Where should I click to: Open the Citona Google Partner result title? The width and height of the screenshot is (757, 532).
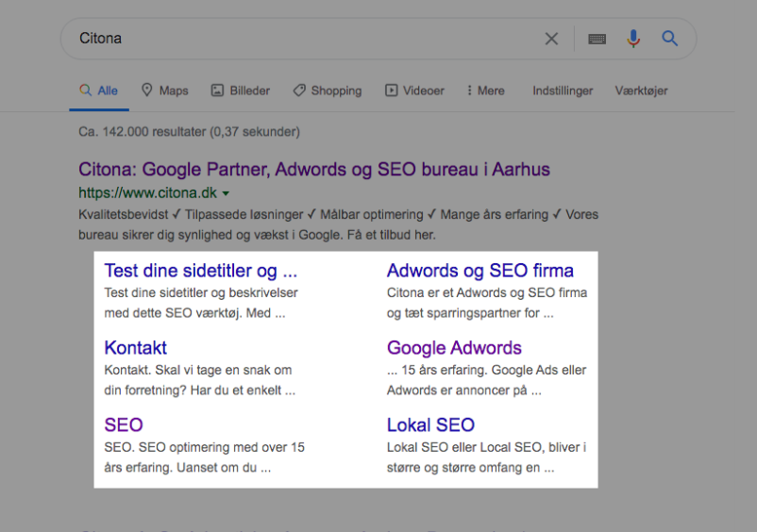pos(314,169)
